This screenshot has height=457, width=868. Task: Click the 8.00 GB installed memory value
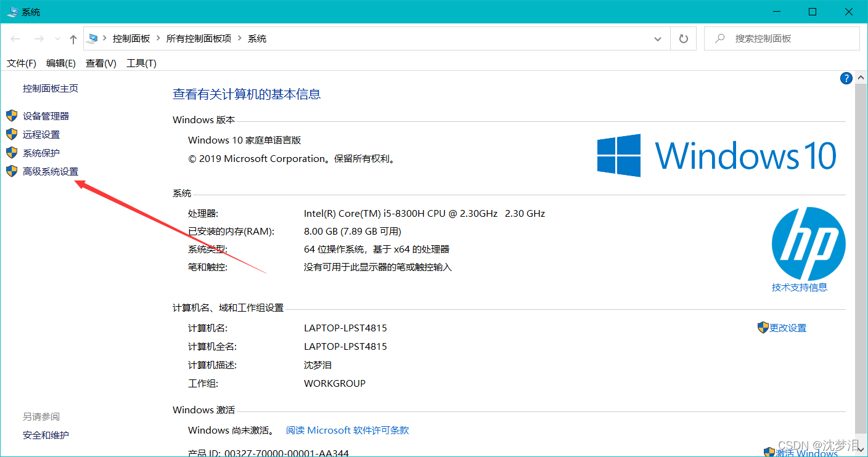[353, 232]
